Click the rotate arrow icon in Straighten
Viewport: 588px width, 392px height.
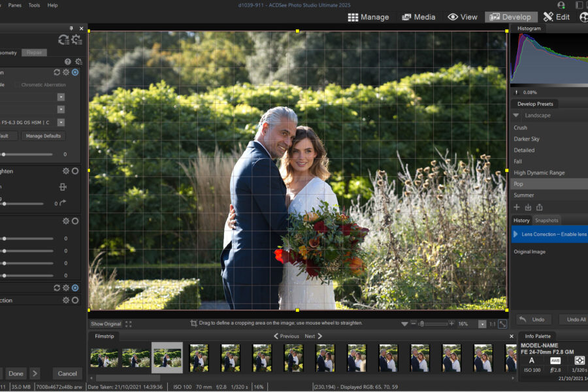(x=63, y=203)
